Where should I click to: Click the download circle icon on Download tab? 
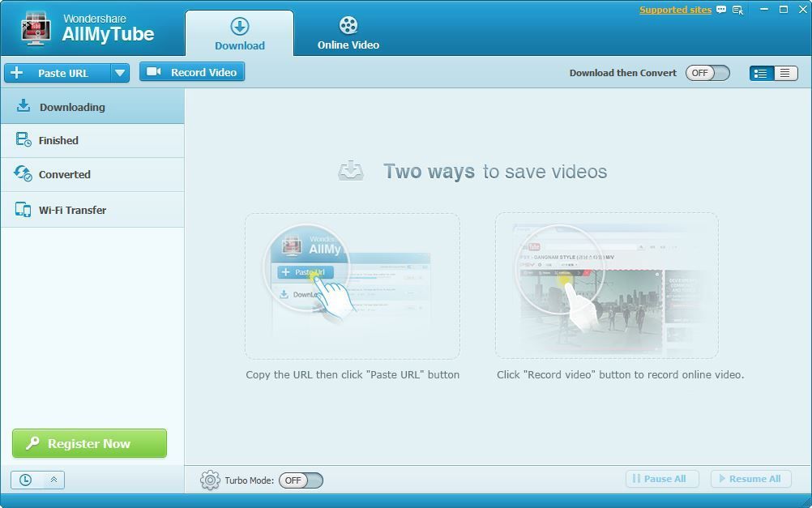pos(240,26)
